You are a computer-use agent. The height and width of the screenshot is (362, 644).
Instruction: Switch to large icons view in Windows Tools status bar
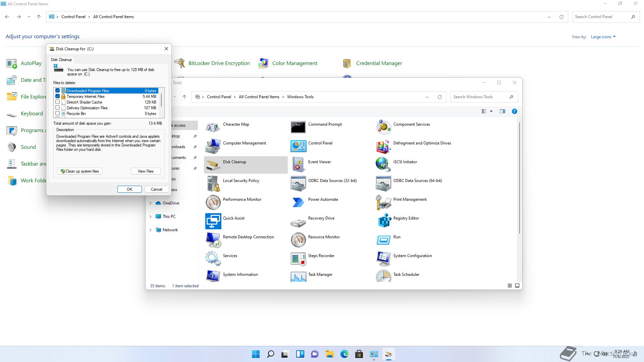click(x=517, y=286)
